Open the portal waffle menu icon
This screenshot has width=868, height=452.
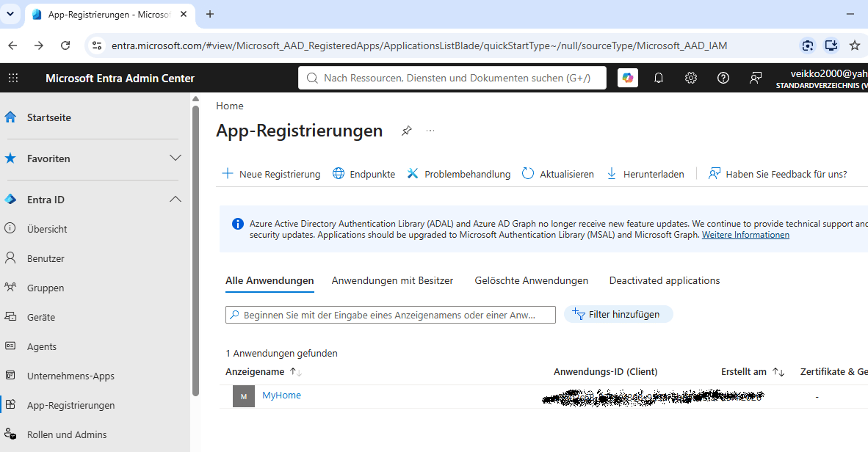click(x=13, y=78)
